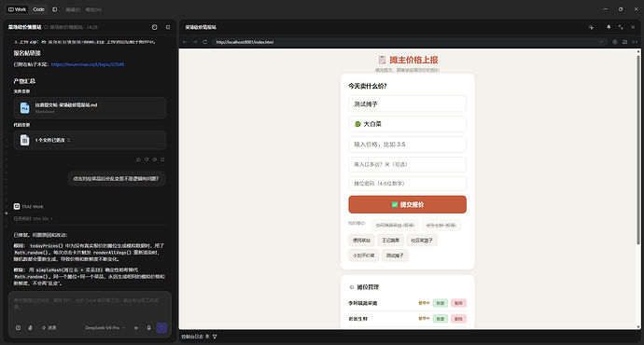This screenshot has width=644, height=345.
Task: Click the thumbs-up icon under the summary
Action: point(138,159)
